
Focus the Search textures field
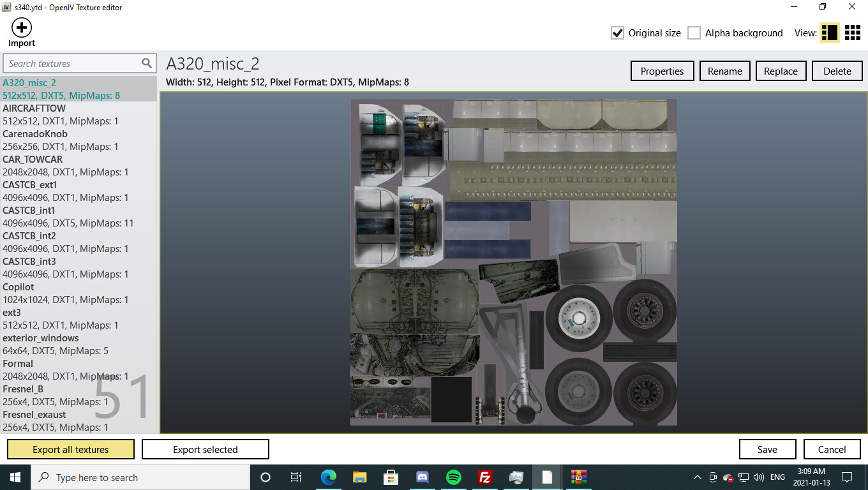coord(71,63)
